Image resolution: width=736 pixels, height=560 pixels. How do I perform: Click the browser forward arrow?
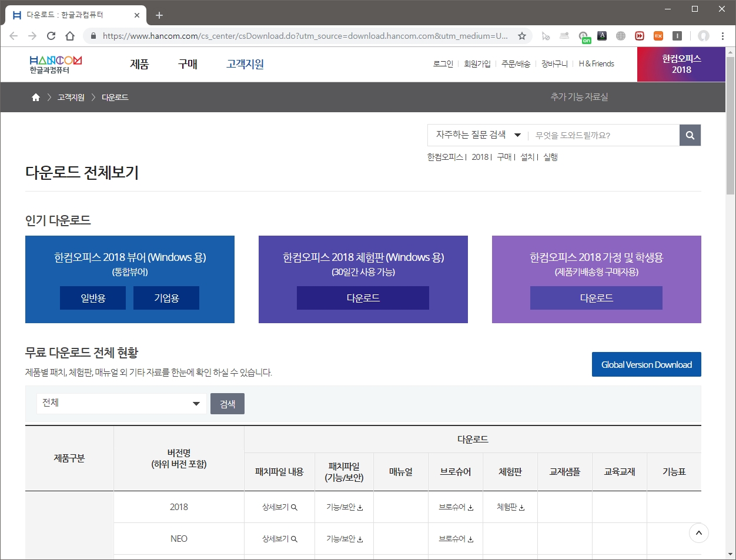click(x=32, y=36)
